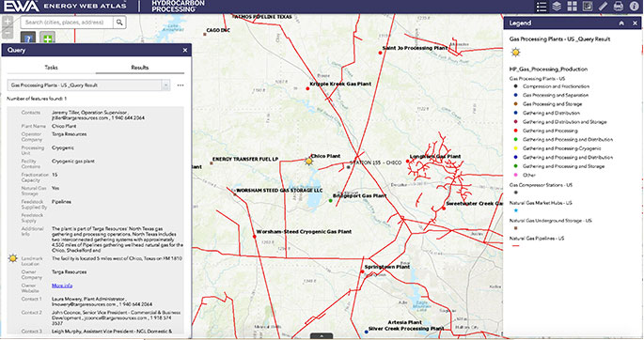Zoom out with the minus map button
Screen dimensions: 644x340
tap(8, 32)
